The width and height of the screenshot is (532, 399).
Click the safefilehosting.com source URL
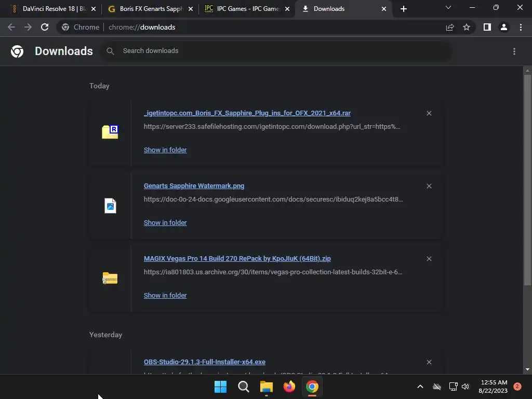[272, 127]
